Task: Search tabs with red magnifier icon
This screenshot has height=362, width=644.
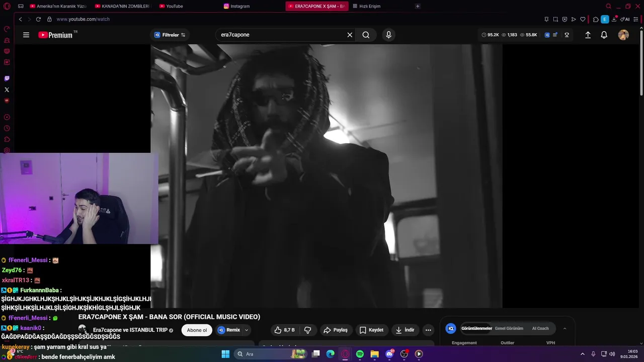Action: tap(608, 6)
